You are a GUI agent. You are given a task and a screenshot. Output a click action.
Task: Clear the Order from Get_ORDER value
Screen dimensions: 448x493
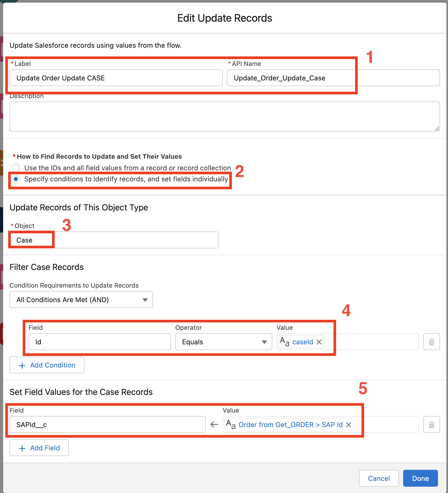349,425
